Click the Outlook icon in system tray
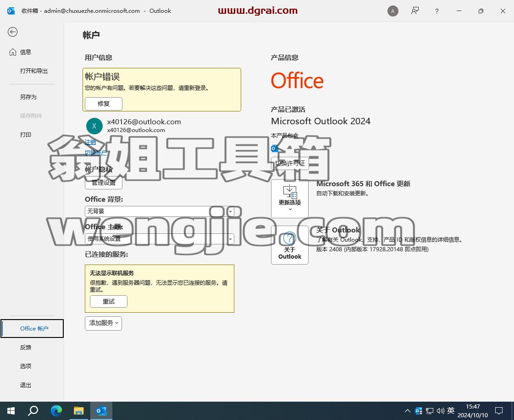The image size is (514, 420). coord(419,411)
